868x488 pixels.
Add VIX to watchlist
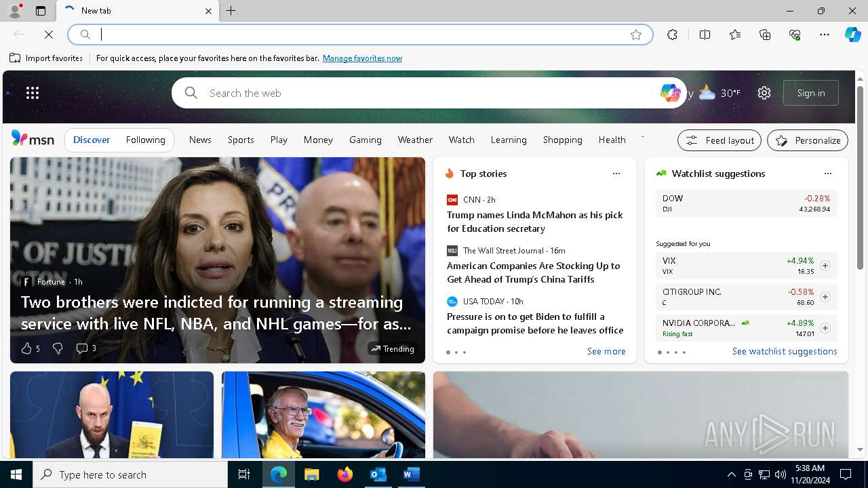pyautogui.click(x=825, y=266)
